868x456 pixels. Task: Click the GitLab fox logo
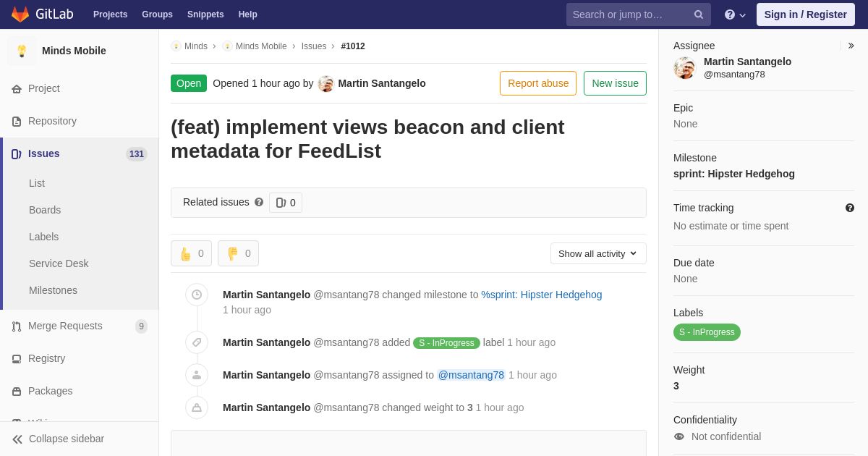20,14
